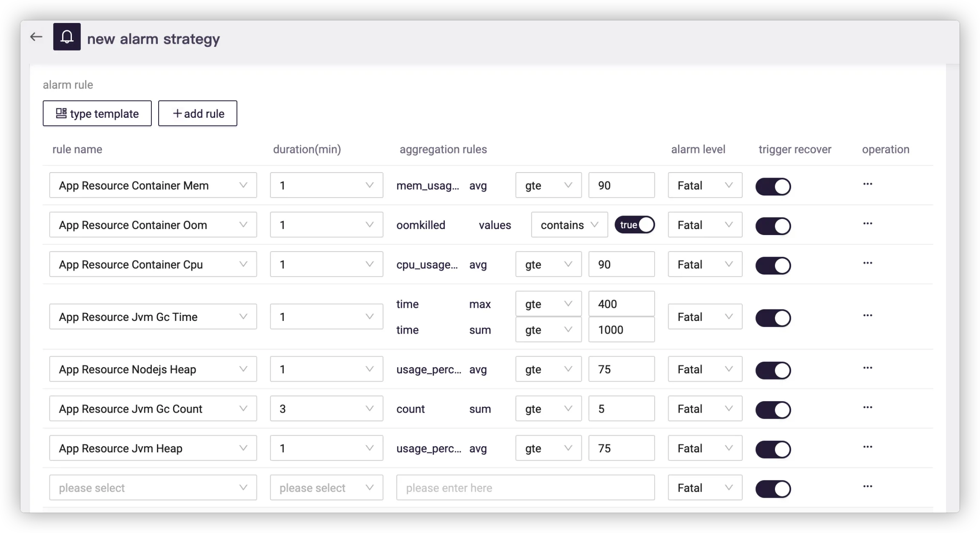980x533 pixels.
Task: Click the alarm bell icon
Action: (x=67, y=37)
